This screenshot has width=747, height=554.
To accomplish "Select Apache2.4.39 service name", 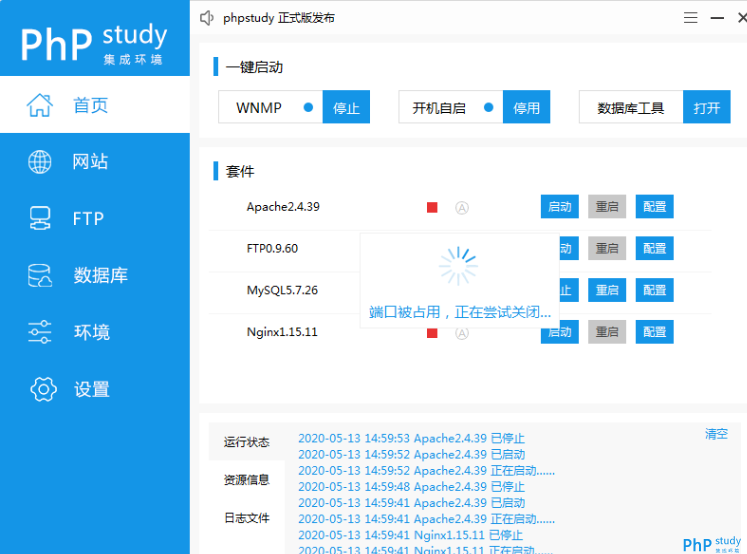I will coord(283,207).
